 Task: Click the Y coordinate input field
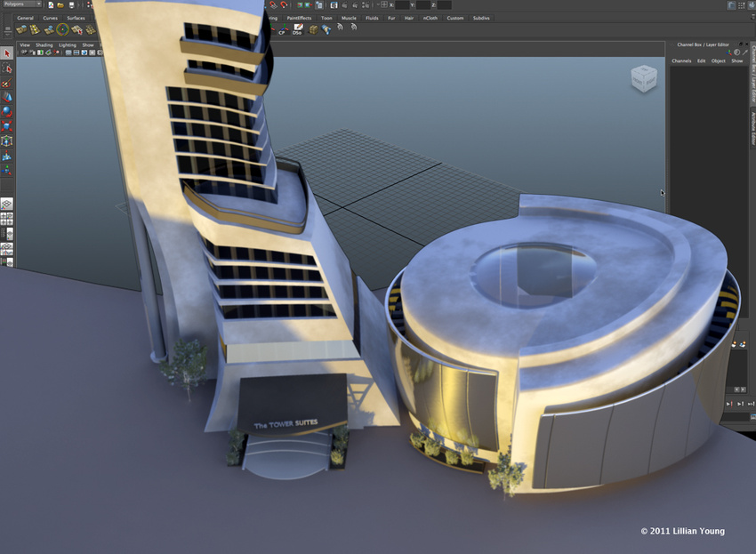pyautogui.click(x=422, y=4)
